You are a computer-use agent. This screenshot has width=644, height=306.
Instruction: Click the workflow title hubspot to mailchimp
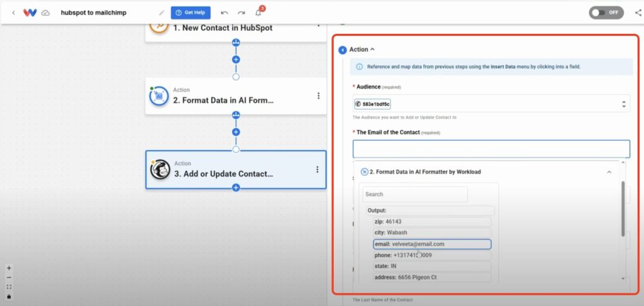pyautogui.click(x=94, y=13)
